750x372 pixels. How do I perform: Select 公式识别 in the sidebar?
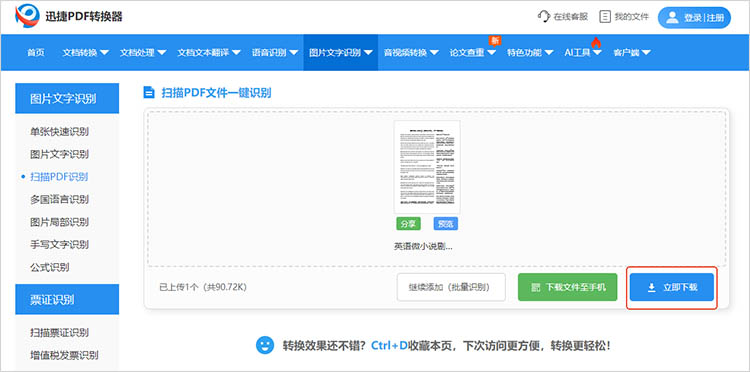coord(50,267)
